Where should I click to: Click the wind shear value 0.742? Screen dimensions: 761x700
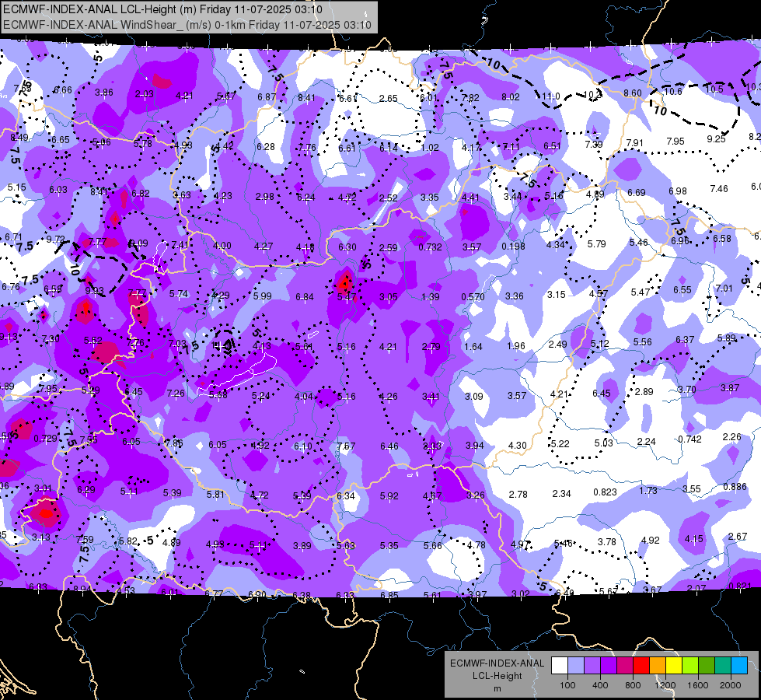[689, 439]
